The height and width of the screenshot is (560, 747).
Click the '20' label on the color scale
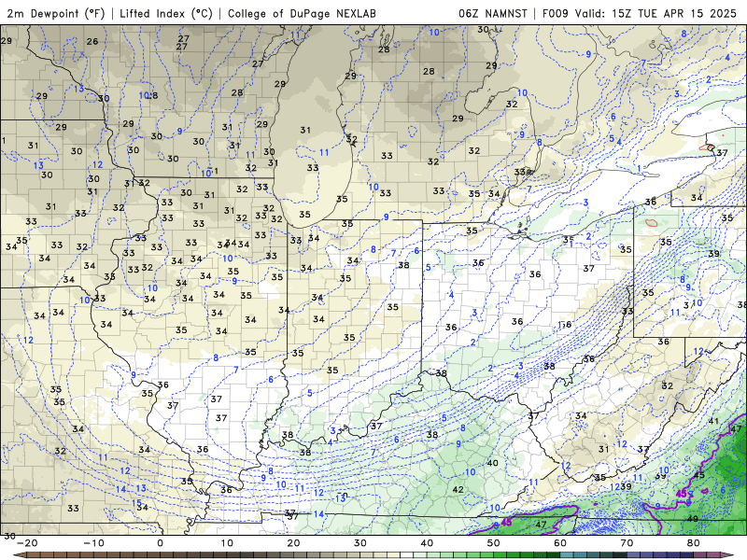pyautogui.click(x=293, y=543)
